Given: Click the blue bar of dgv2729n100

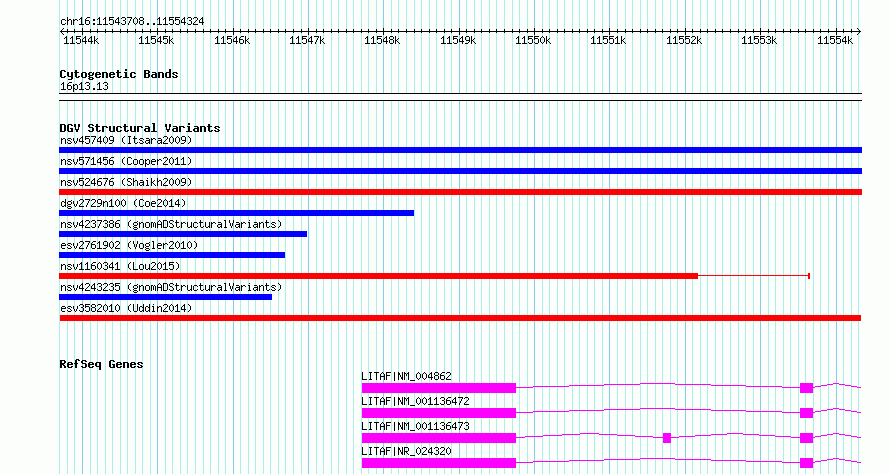Looking at the screenshot, I should [237, 213].
